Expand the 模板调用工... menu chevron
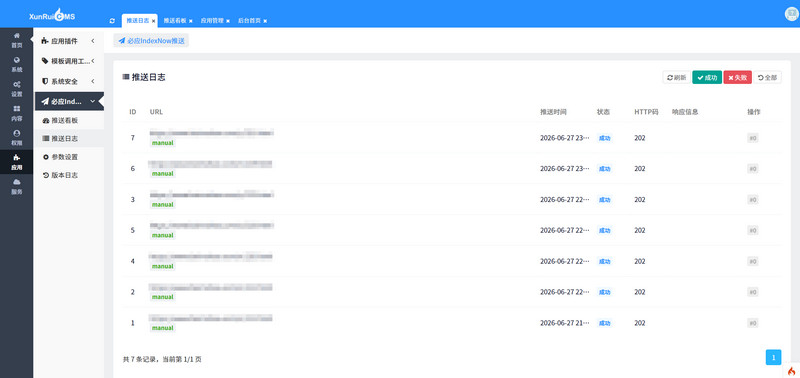This screenshot has height=378, width=800. [x=93, y=61]
